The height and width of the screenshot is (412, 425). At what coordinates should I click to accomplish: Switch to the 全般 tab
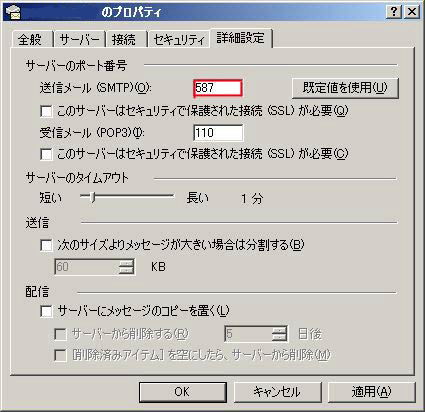(x=30, y=39)
